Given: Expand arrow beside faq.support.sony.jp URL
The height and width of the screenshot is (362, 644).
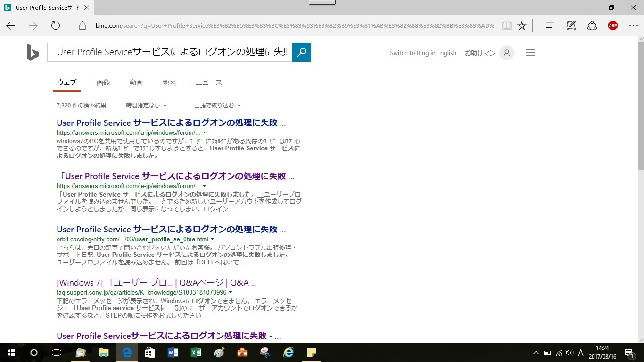Looking at the screenshot, I should pos(231,293).
